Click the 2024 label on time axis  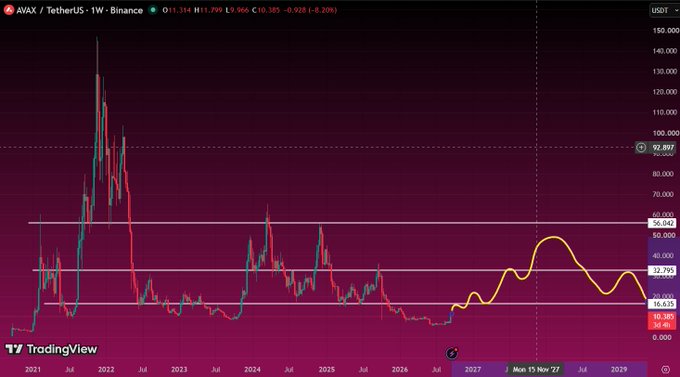tap(252, 369)
